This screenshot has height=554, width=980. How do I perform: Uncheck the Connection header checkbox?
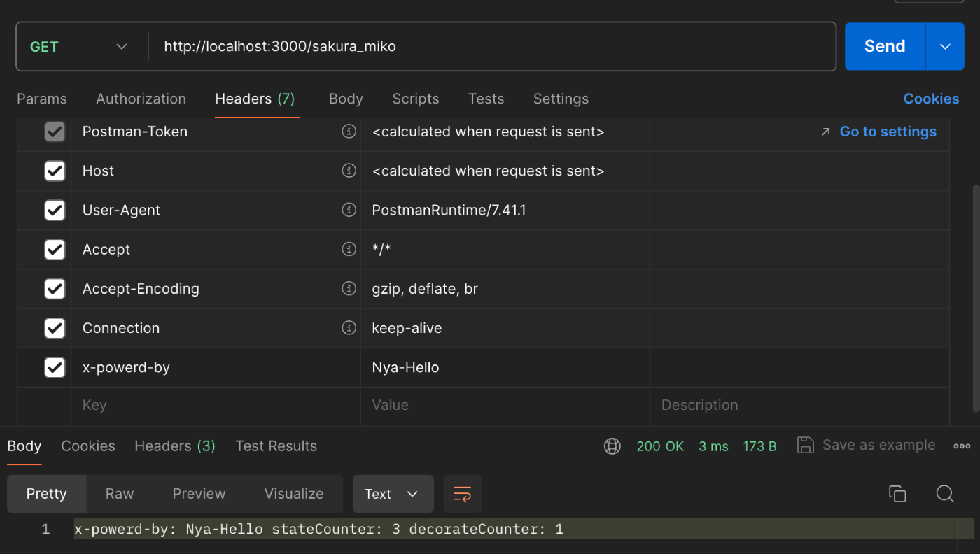click(x=55, y=327)
